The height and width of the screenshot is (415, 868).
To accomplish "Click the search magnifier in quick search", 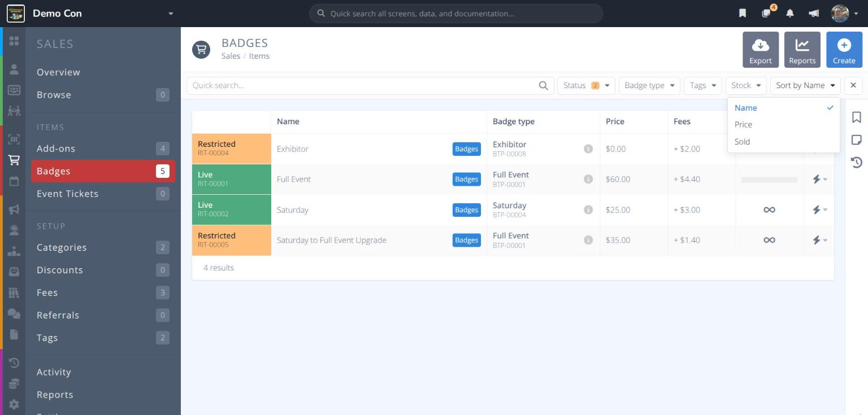I will point(543,86).
